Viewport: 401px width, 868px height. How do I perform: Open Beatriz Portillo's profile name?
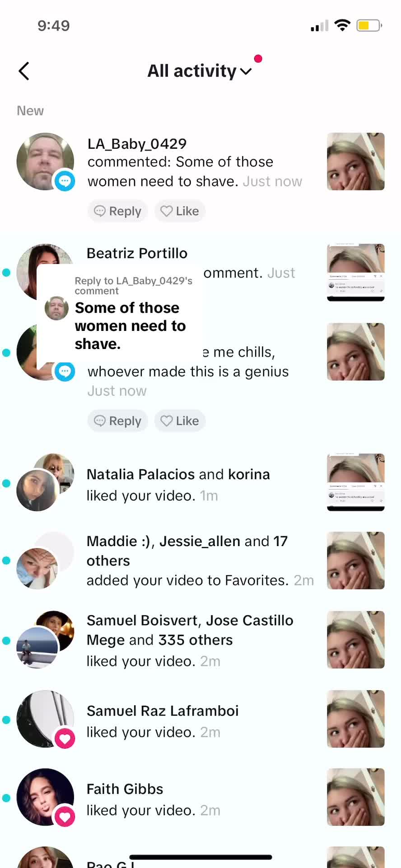coord(137,253)
